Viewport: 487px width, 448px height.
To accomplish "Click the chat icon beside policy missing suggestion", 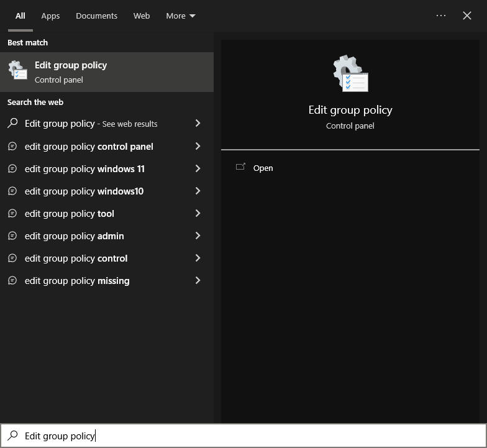I will (x=12, y=280).
